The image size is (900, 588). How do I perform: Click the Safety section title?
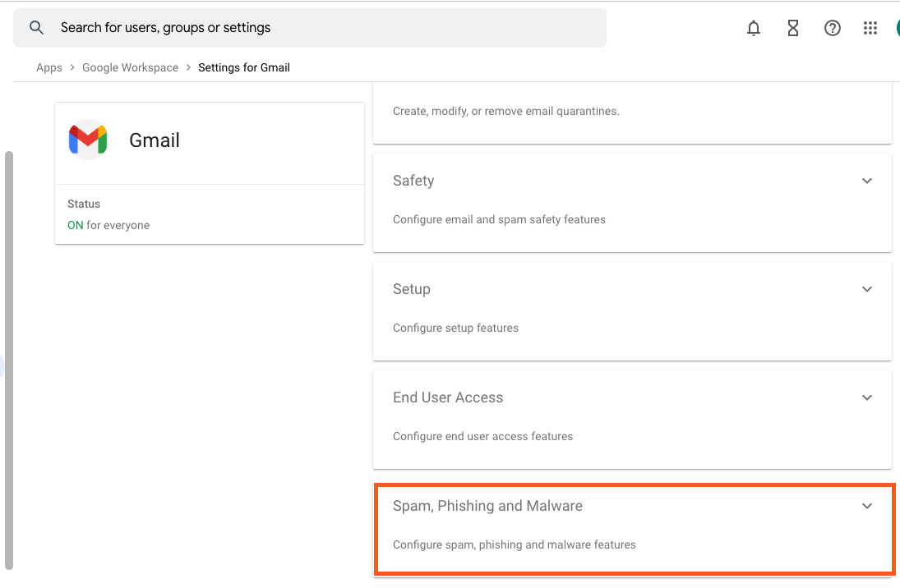[413, 181]
